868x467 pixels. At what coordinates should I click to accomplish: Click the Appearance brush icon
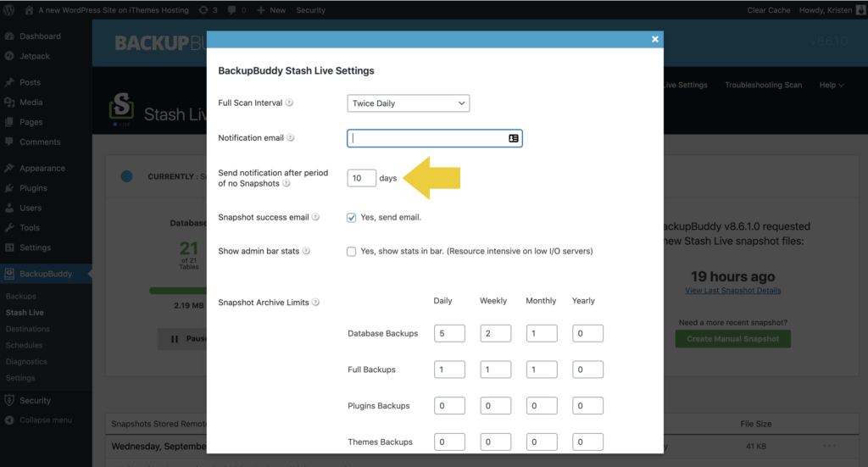pyautogui.click(x=9, y=168)
